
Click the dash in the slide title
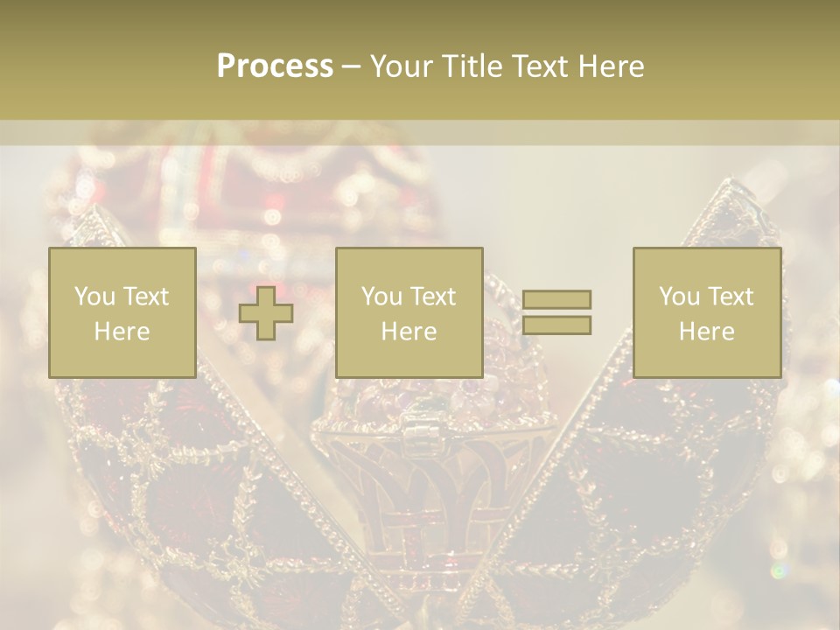click(x=352, y=66)
